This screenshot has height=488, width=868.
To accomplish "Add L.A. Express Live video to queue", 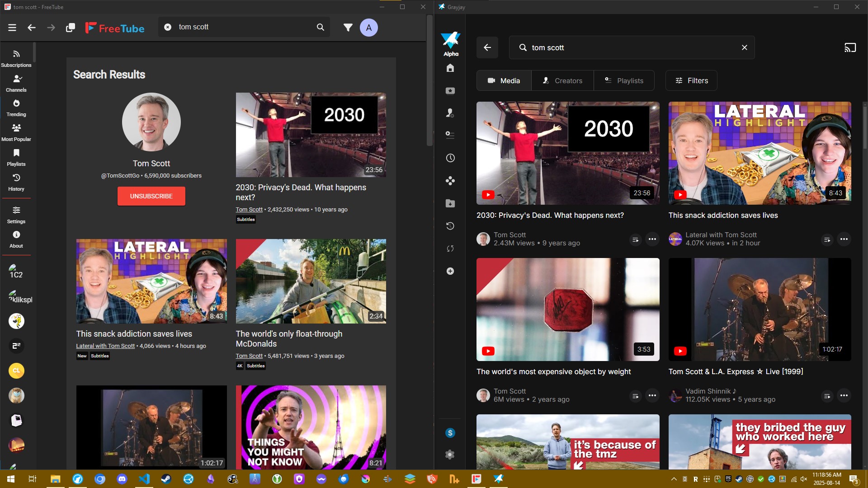I will (x=827, y=396).
